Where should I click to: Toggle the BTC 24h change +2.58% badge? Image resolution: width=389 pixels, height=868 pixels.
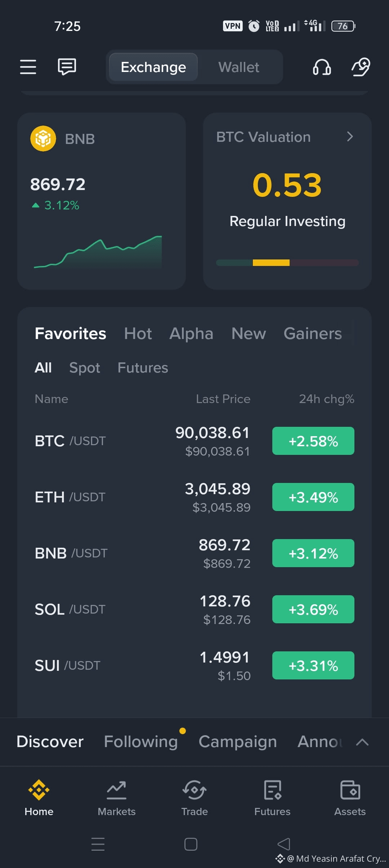click(x=313, y=441)
